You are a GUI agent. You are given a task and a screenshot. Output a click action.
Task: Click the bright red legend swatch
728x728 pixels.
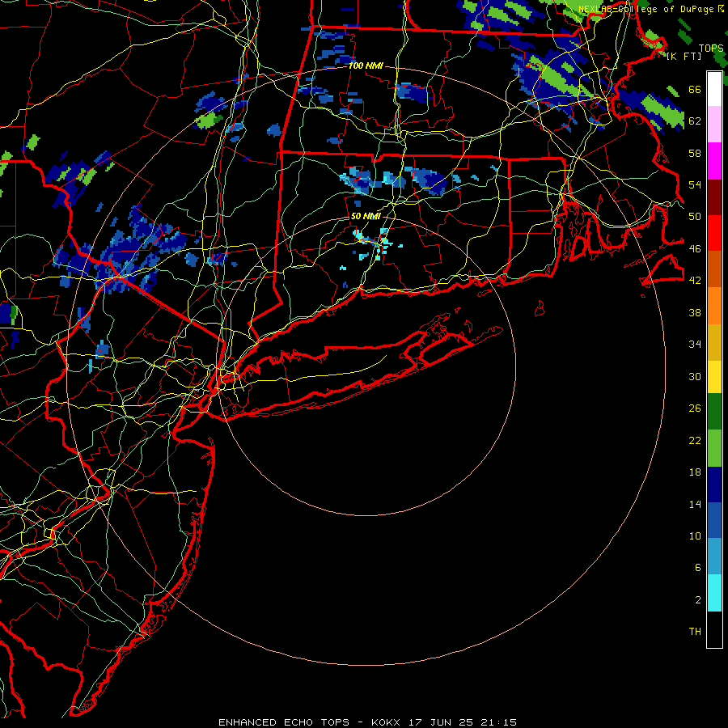(x=714, y=233)
